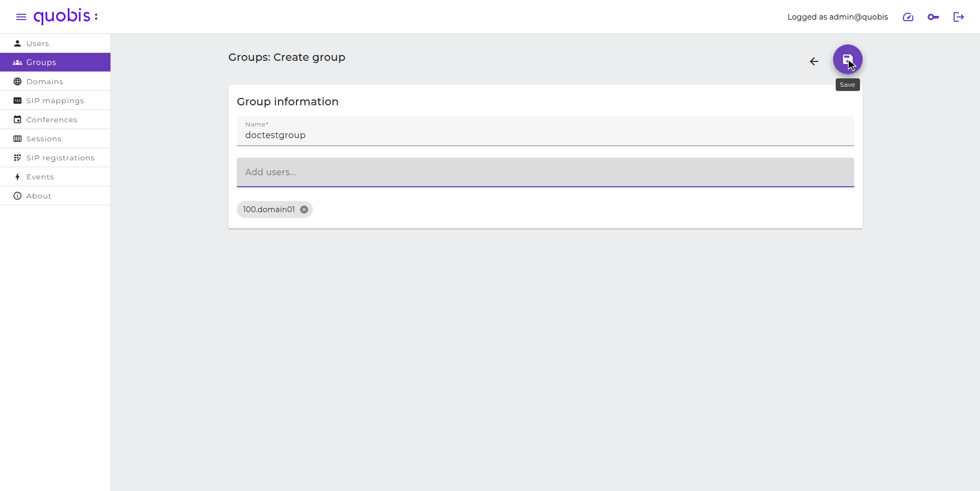
Task: Open Domains in the sidebar
Action: click(56, 81)
